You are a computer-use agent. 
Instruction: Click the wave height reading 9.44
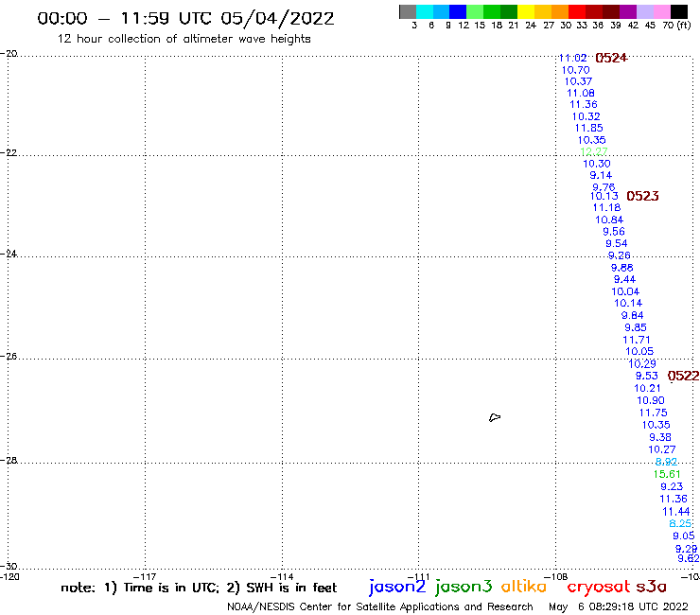click(624, 279)
